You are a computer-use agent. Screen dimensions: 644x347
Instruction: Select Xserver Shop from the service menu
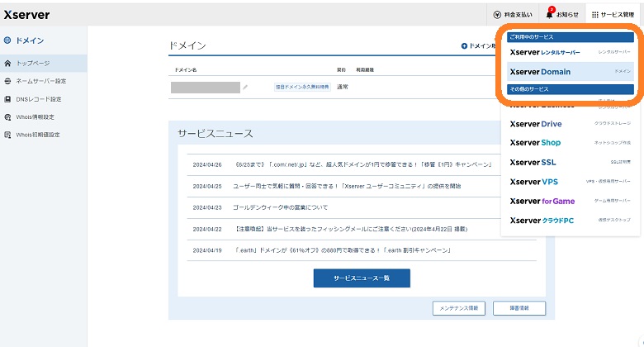(570, 143)
